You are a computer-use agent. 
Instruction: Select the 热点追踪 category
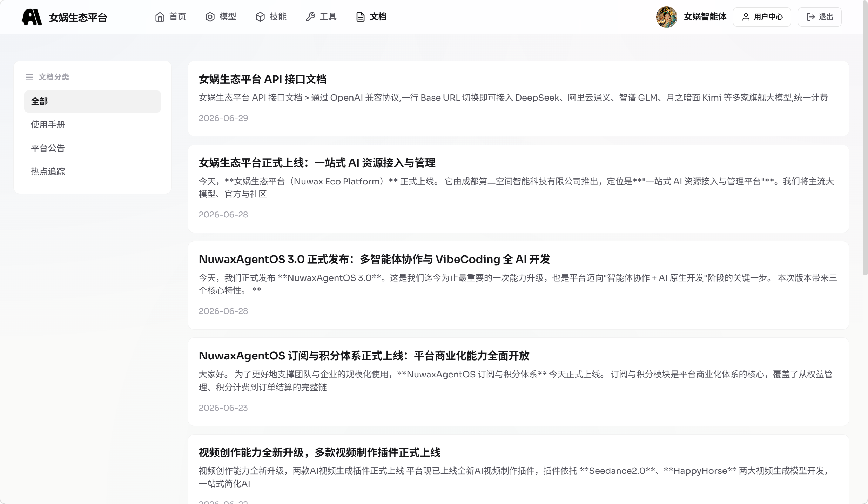[93, 172]
